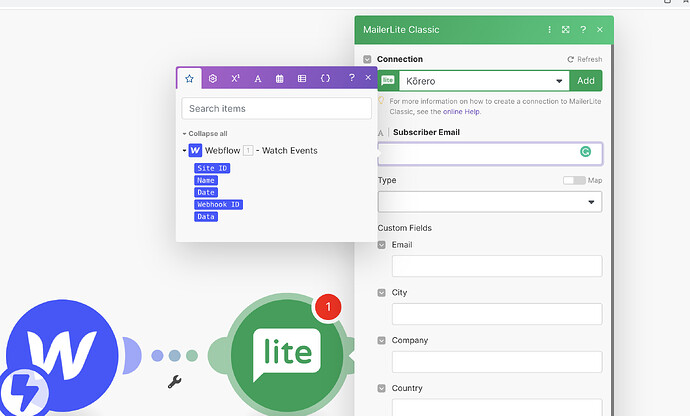Open the starred items tab in mapping panel
The height and width of the screenshot is (416, 690).
coord(189,78)
